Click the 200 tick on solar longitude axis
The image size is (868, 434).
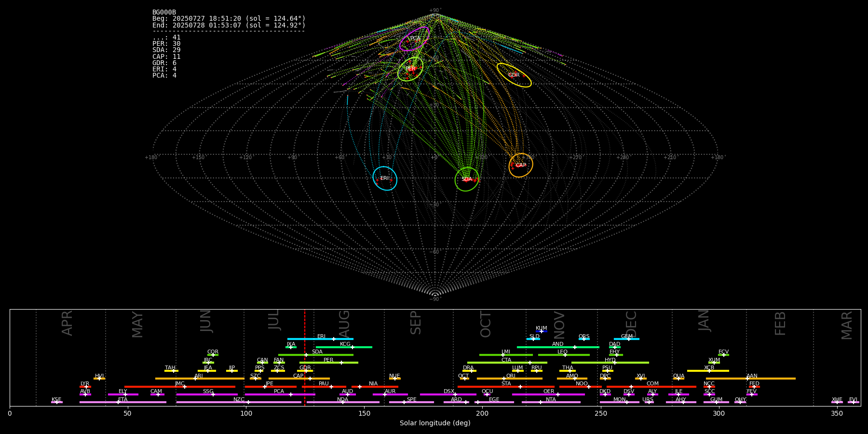482,413
